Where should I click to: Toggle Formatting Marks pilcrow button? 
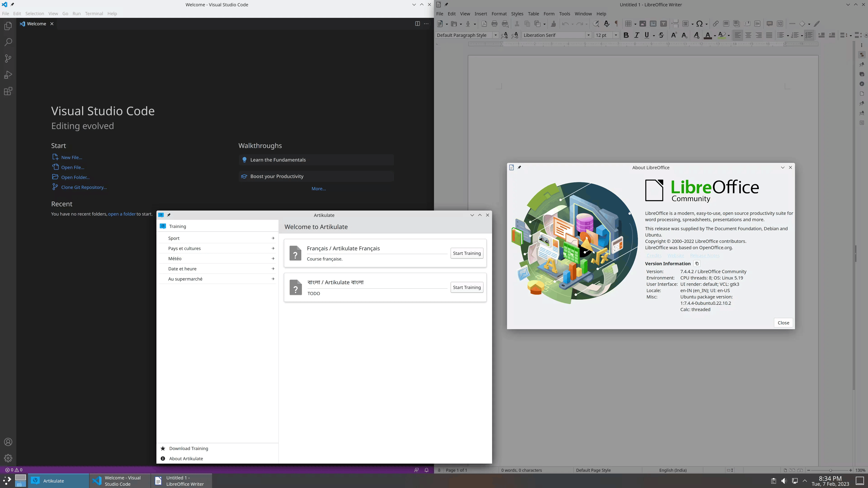click(617, 23)
